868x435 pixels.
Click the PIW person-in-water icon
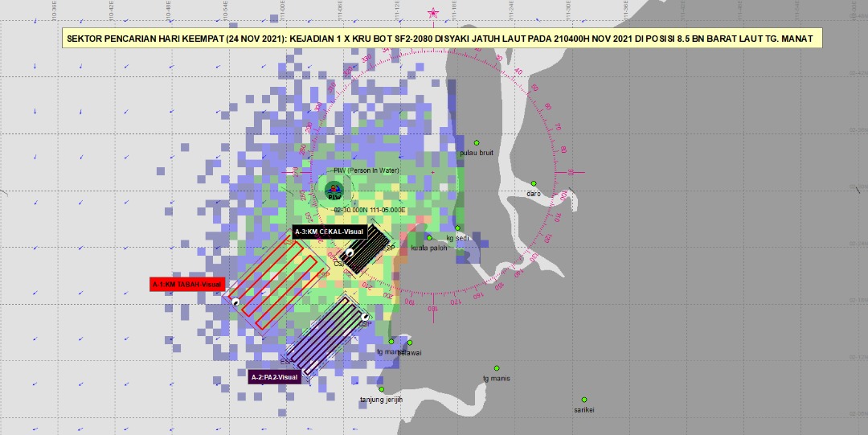334,190
